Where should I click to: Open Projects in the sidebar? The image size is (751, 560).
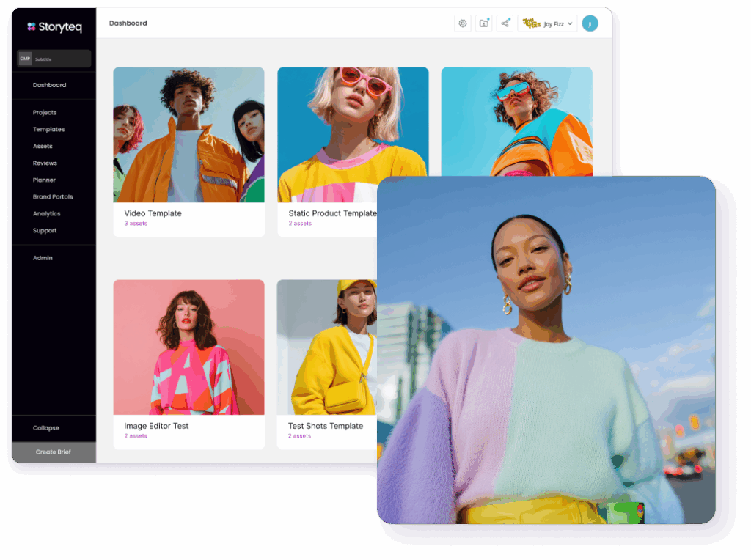pyautogui.click(x=45, y=113)
